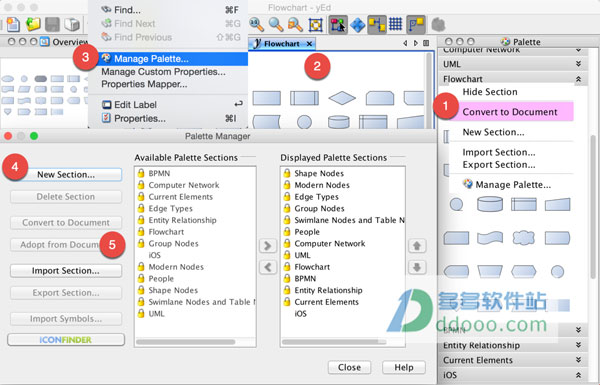
Task: Select the diamond decision shape on canvas
Action: [342, 98]
